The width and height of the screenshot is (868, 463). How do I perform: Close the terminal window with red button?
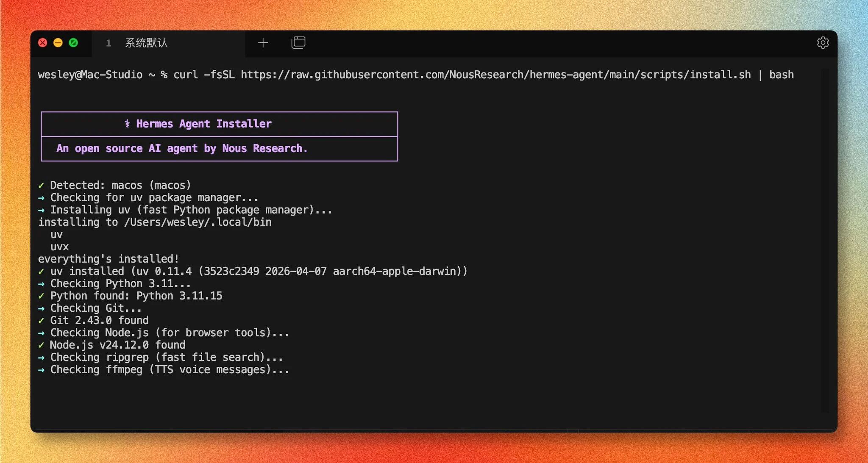(x=43, y=43)
